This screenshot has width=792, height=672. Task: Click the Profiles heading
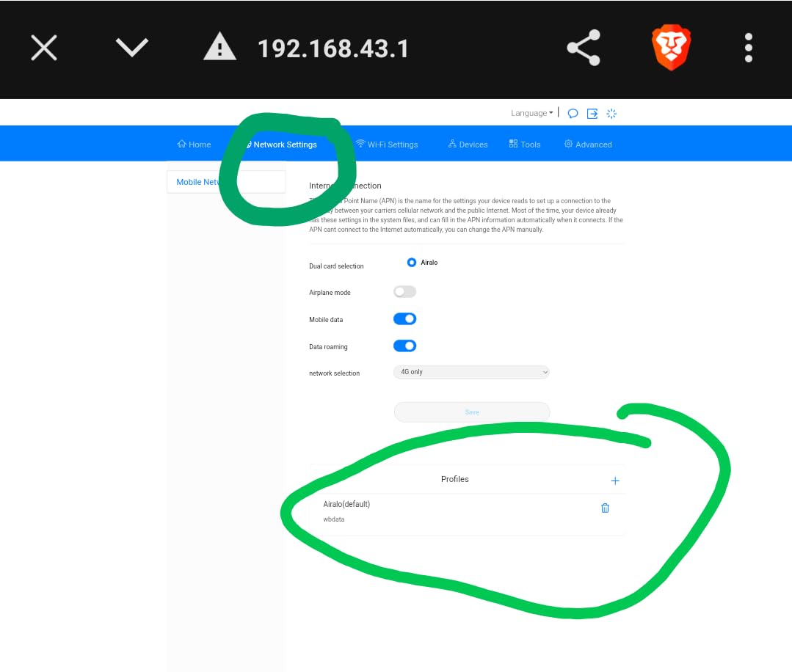[x=454, y=479]
